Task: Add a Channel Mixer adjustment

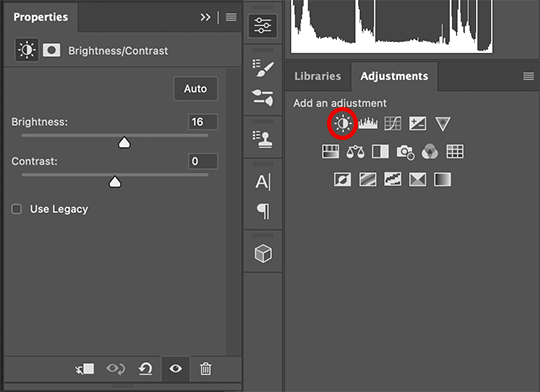Action: tap(430, 152)
